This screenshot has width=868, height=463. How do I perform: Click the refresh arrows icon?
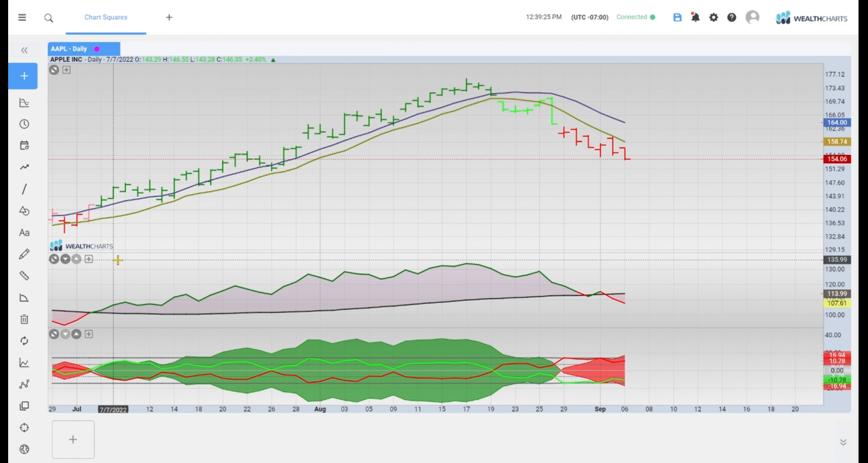pos(24,341)
